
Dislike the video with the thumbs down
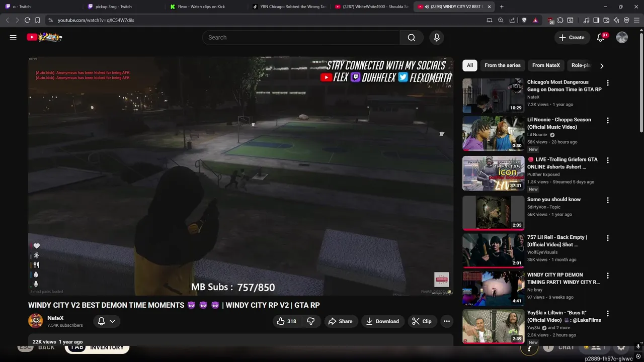[x=311, y=321]
